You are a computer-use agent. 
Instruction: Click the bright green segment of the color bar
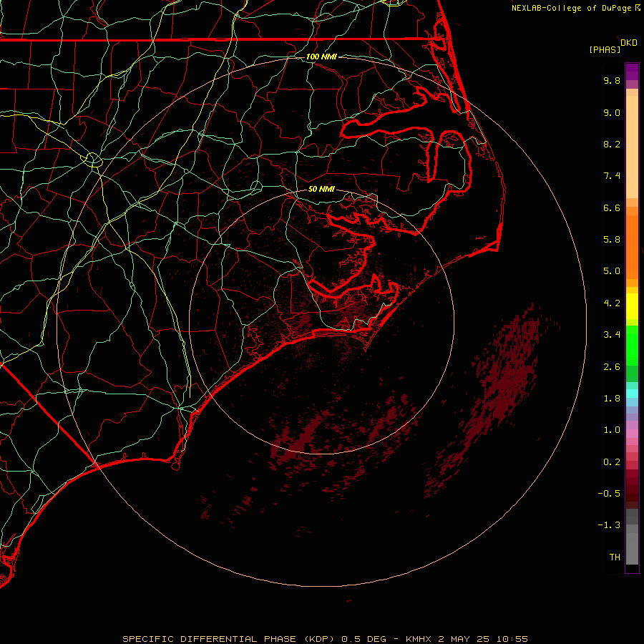tap(632, 345)
